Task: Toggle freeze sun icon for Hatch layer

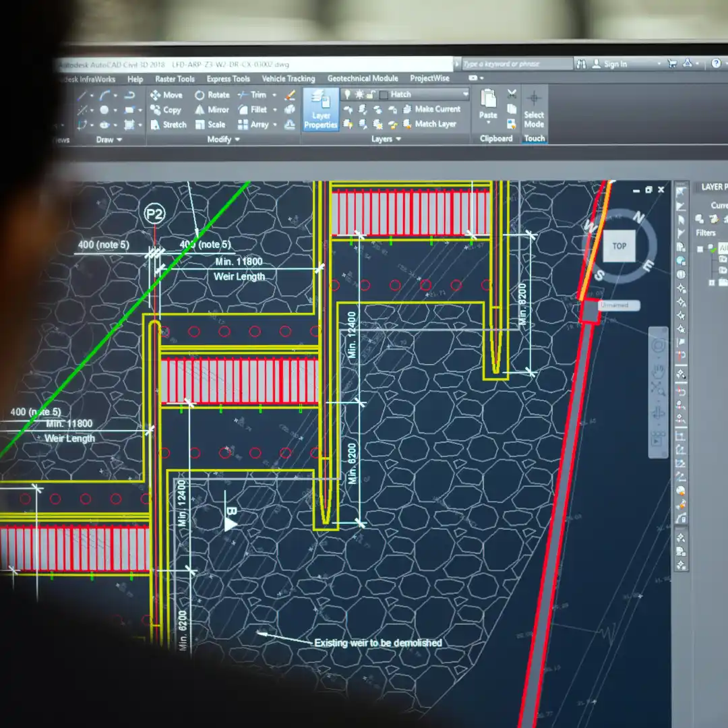Action: coord(359,94)
